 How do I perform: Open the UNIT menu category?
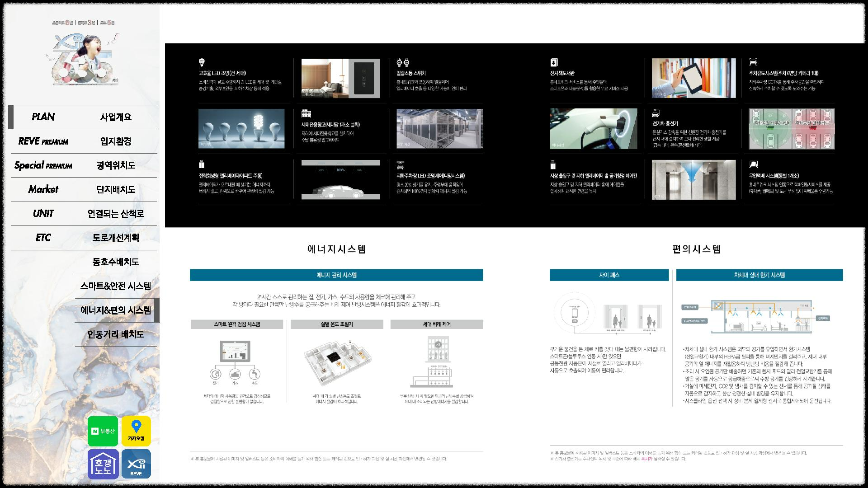[x=43, y=214]
